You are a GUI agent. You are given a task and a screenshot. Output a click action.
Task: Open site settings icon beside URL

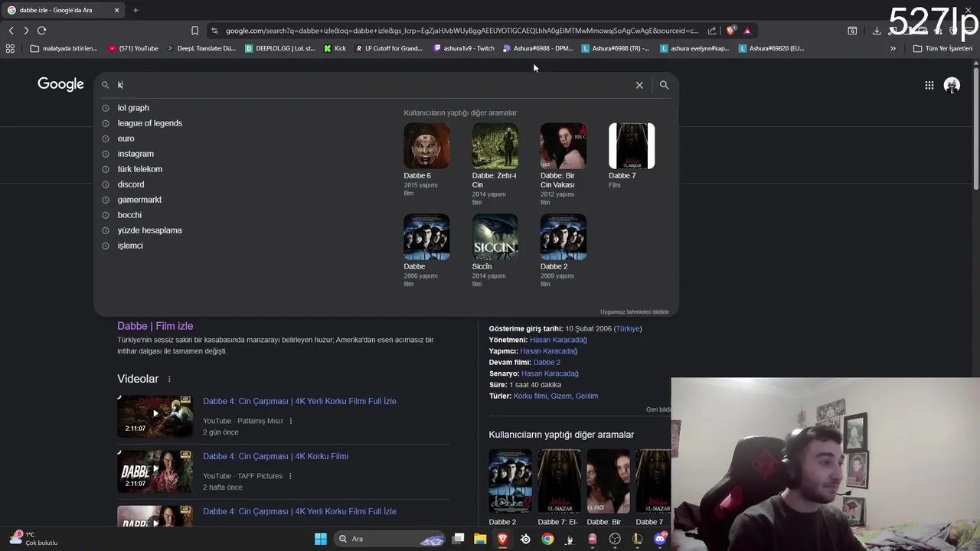(214, 31)
